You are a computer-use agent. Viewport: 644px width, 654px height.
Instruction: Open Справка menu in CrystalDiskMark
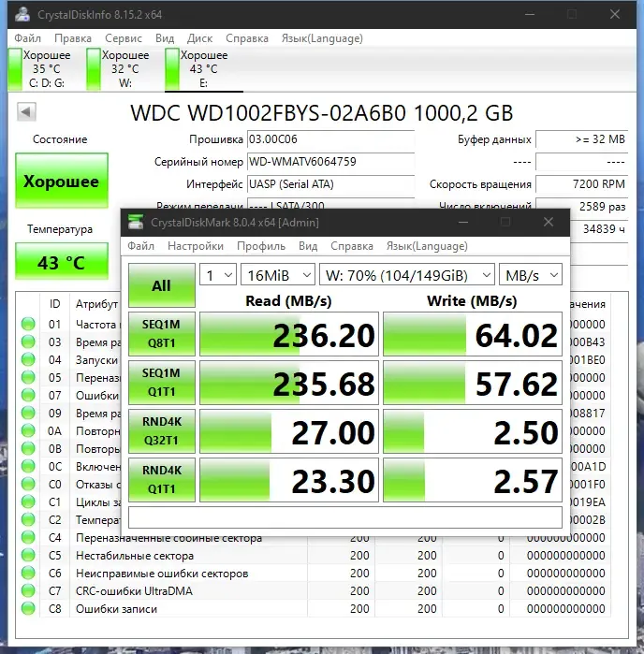click(351, 246)
